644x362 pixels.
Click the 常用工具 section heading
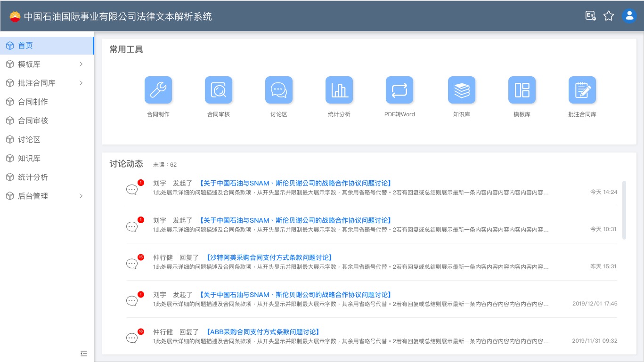pyautogui.click(x=126, y=49)
